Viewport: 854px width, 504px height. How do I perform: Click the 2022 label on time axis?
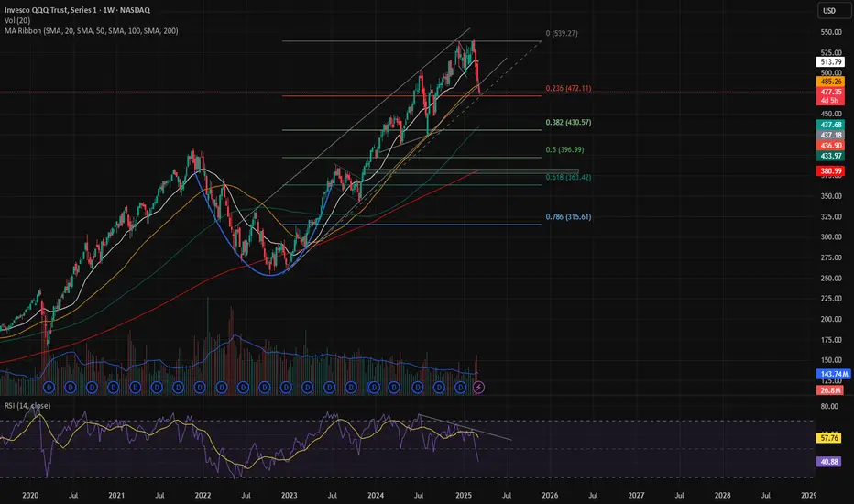point(203,495)
